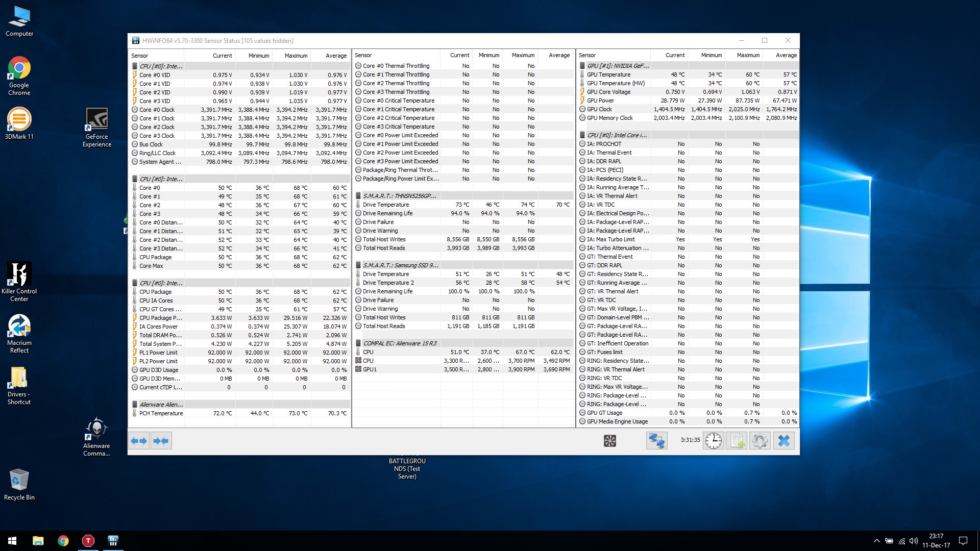Image resolution: width=980 pixels, height=551 pixels.
Task: Select the RING: VR TDC row
Action: click(688, 378)
